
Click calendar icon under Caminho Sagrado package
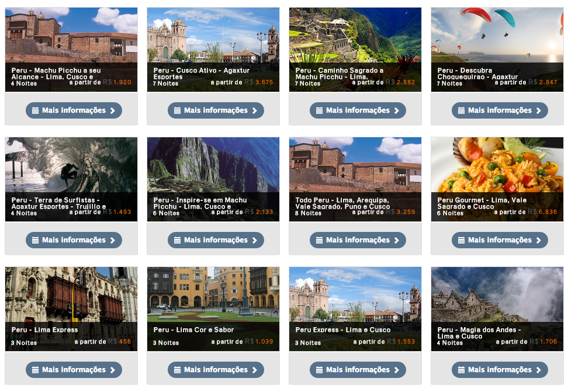(319, 110)
